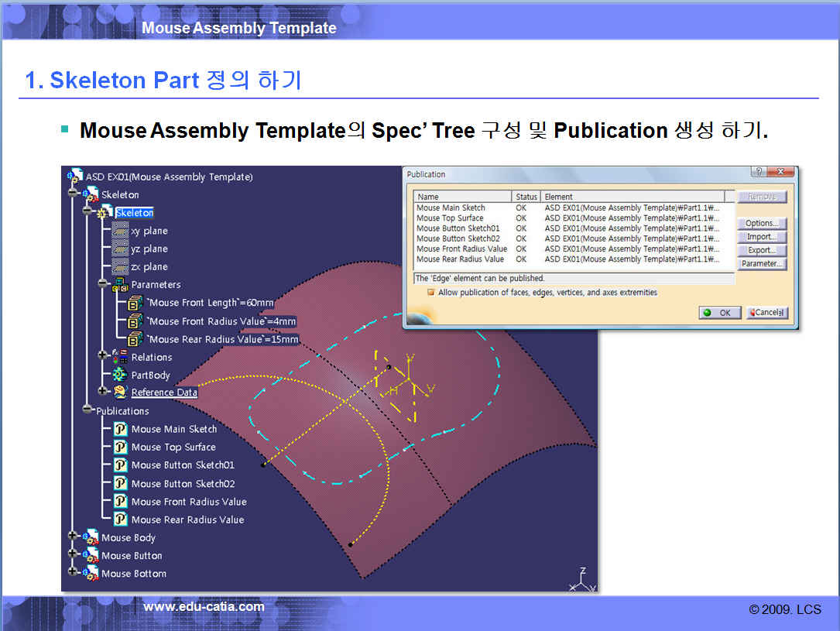Click the Relations node icon
Image resolution: width=840 pixels, height=631 pixels.
click(x=120, y=357)
